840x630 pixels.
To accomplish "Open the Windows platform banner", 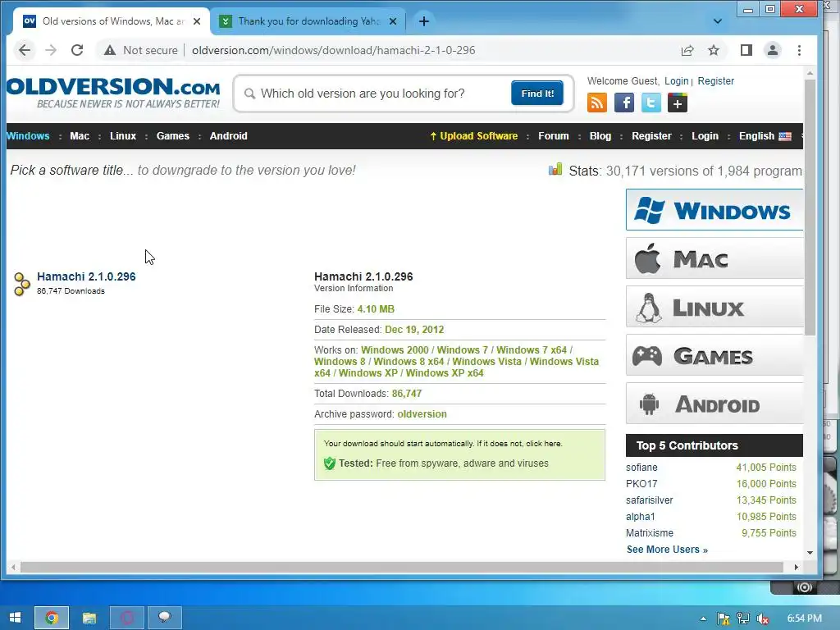I will [x=714, y=209].
